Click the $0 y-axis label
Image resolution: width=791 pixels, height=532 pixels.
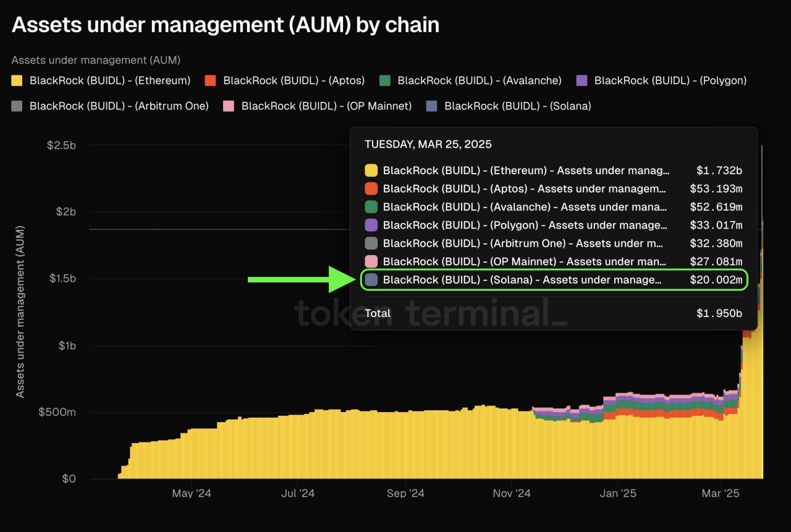(69, 479)
